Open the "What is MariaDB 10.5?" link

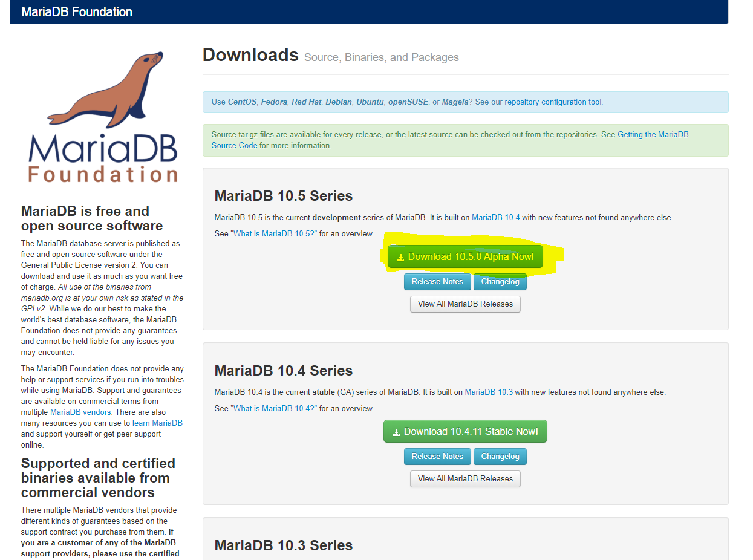(273, 233)
